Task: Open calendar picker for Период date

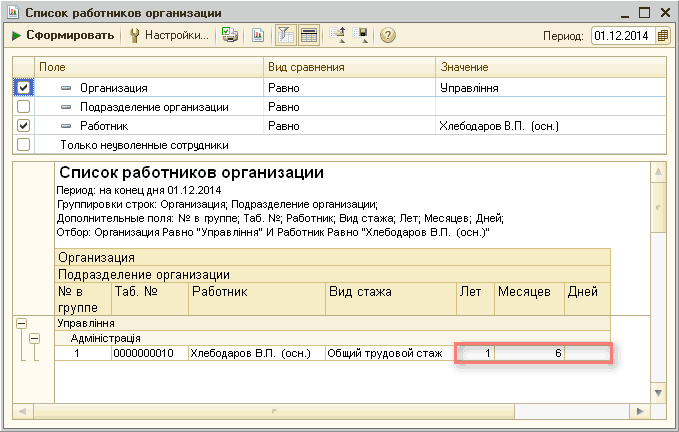Action: tap(659, 36)
